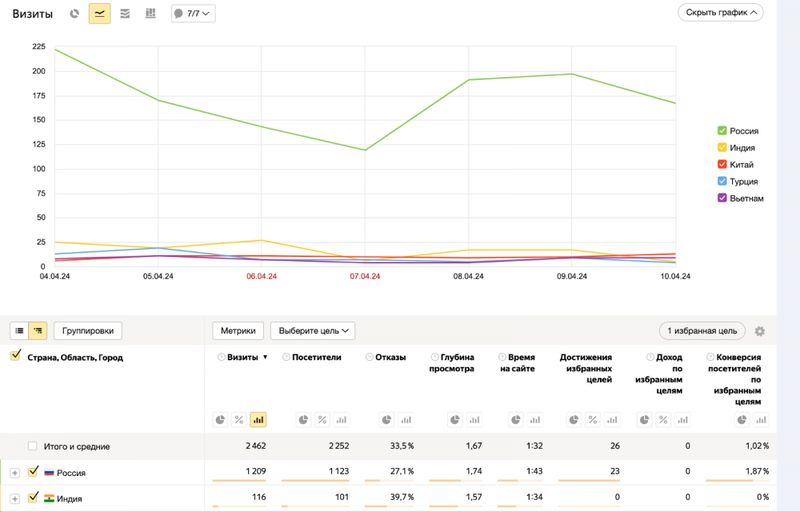800x512 pixels.
Task: Switch to stacked area chart icon
Action: click(125, 14)
